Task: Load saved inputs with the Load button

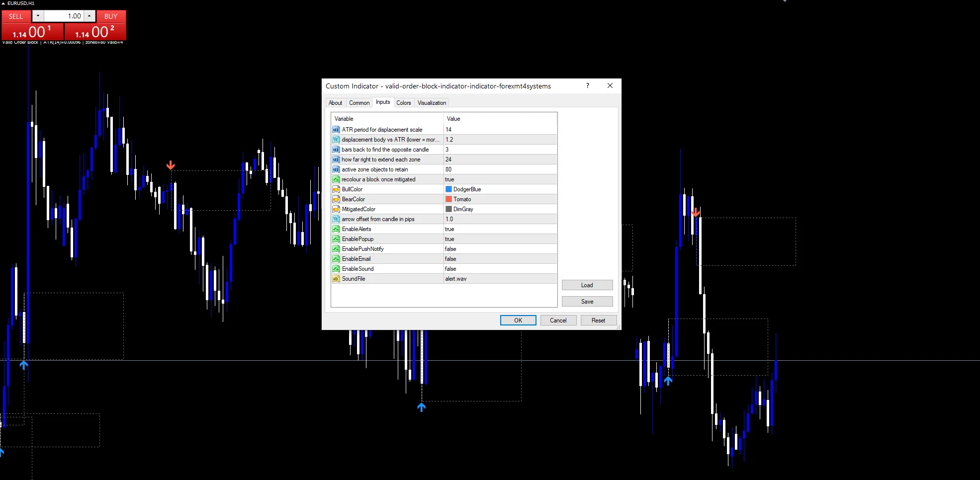Action: (587, 285)
